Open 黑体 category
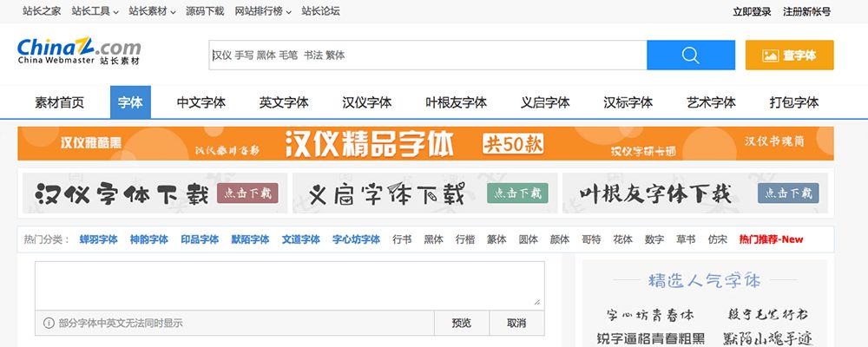The height and width of the screenshot is (347, 868). (x=433, y=239)
